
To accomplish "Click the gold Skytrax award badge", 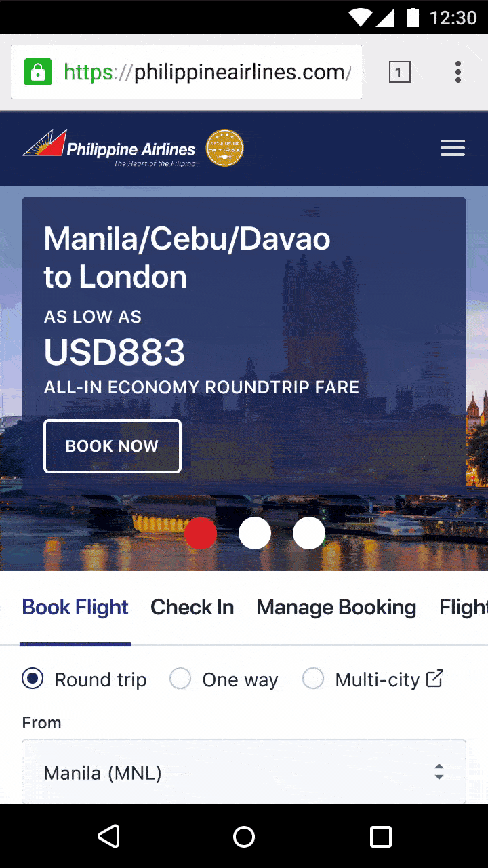I will (x=224, y=148).
